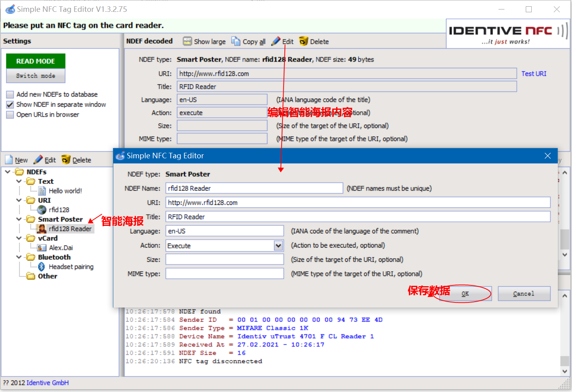572x392 pixels.
Task: Select Hello world! tree item
Action: pyautogui.click(x=65, y=191)
